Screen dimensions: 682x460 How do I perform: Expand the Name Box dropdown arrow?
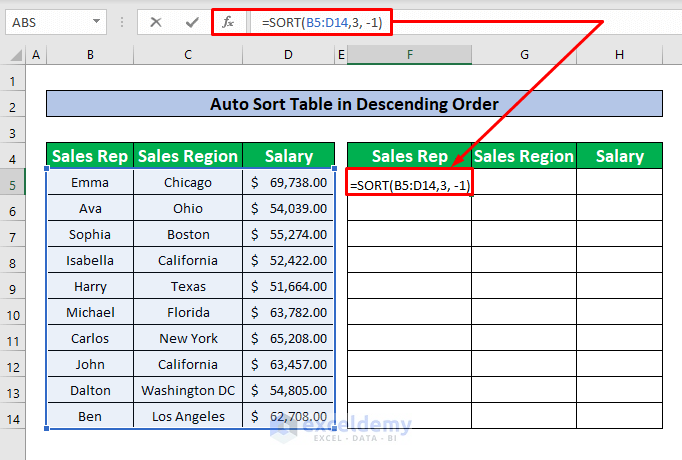[95, 21]
